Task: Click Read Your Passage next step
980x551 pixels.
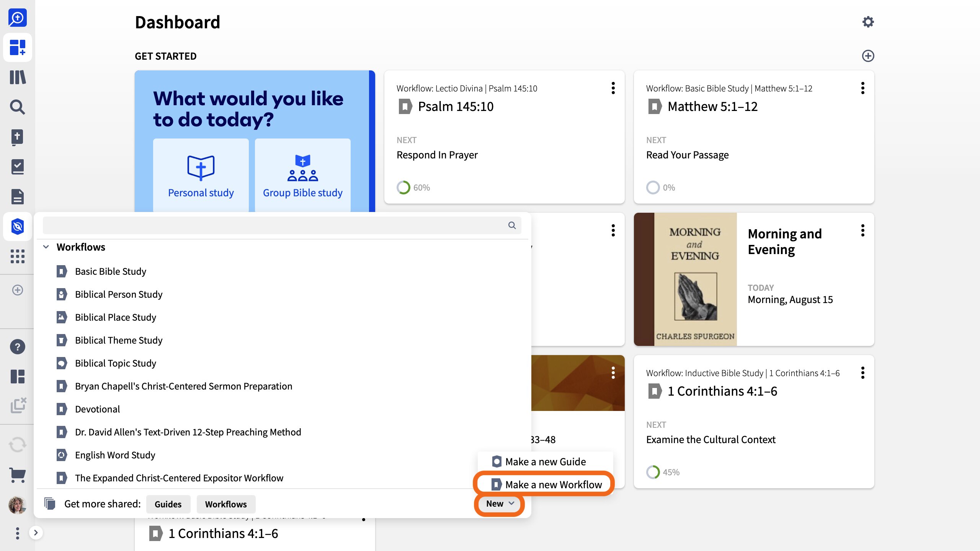Action: pyautogui.click(x=688, y=155)
